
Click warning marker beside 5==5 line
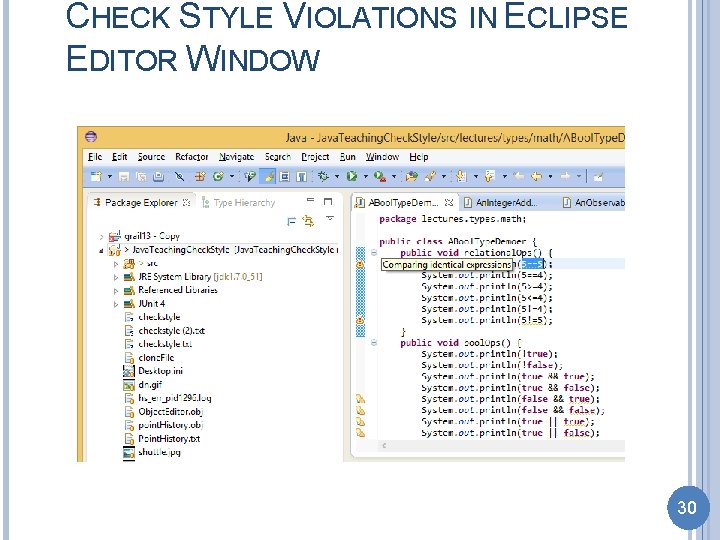[x=360, y=264]
